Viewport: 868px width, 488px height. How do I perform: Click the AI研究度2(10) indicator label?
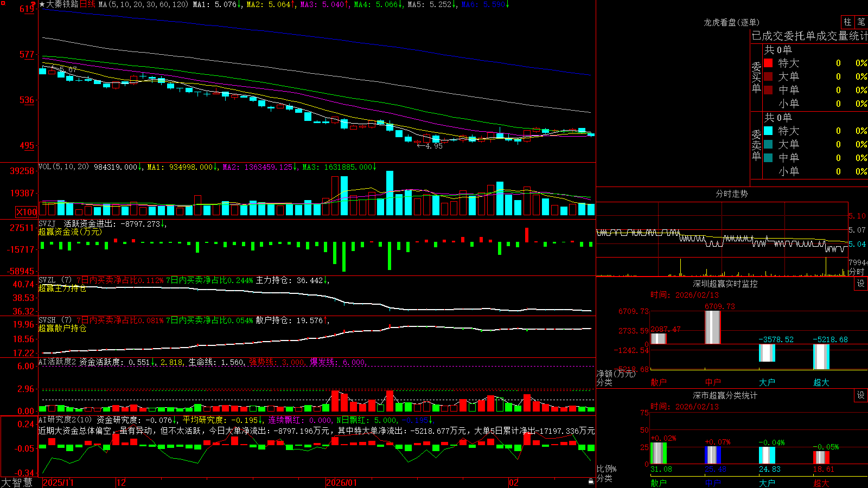coord(65,420)
